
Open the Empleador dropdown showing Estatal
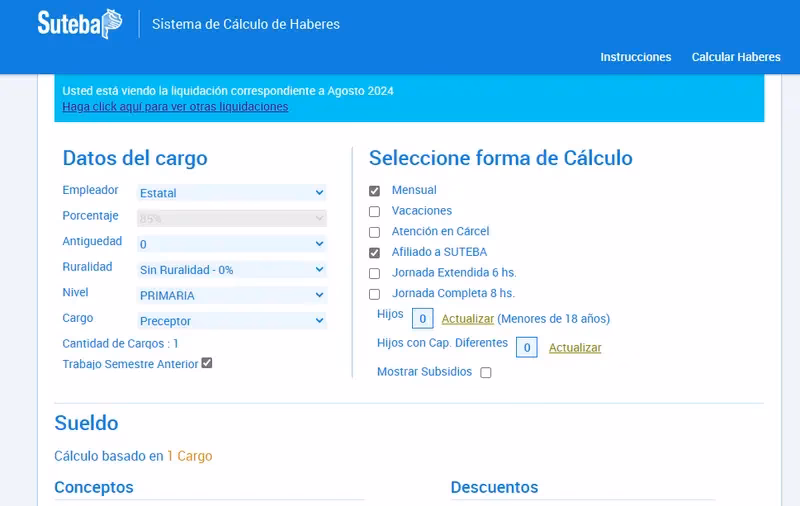pos(232,193)
